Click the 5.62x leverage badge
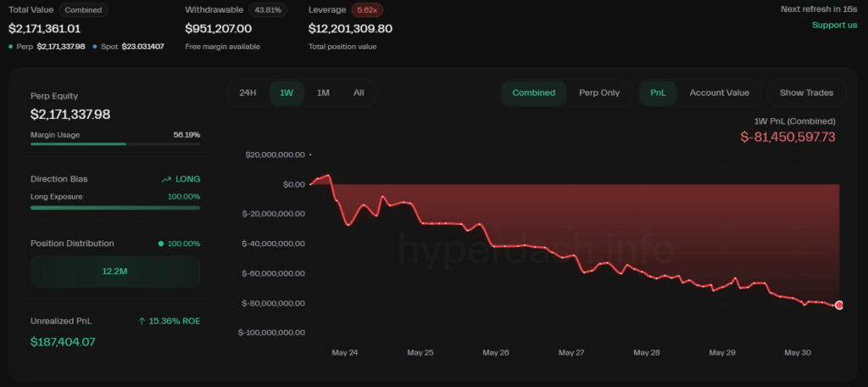The height and width of the screenshot is (387, 868). [367, 10]
